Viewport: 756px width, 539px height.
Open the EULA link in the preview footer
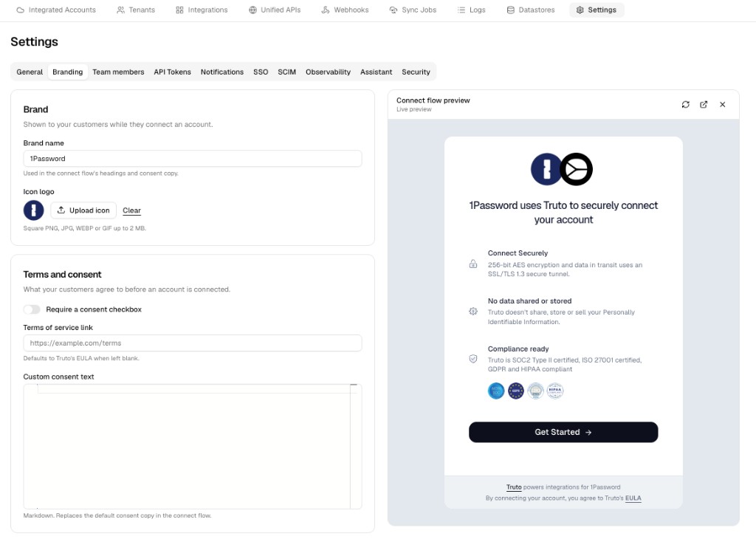[x=633, y=498]
